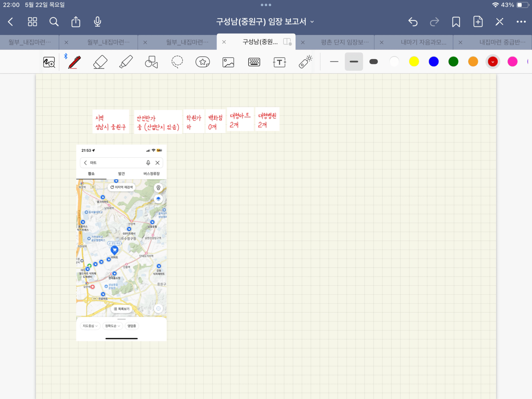Open the thumbnail grid view

(x=32, y=22)
